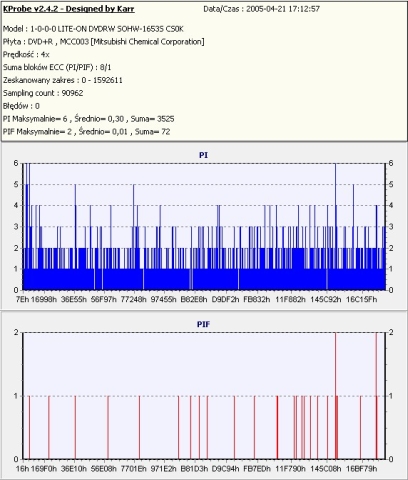The image size is (408, 480).
Task: Click PIF axis label 145C08h
Action: (326, 469)
